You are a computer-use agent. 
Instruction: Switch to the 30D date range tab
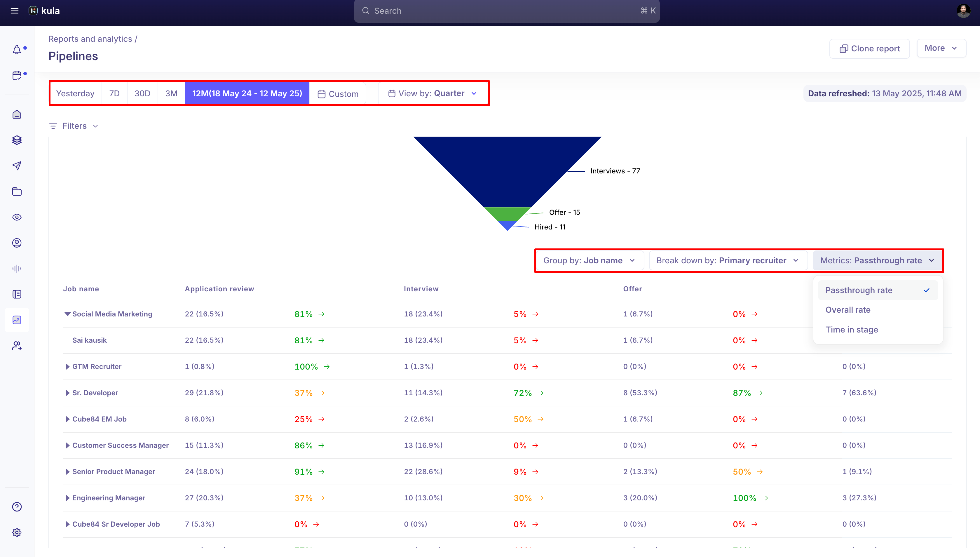point(142,93)
